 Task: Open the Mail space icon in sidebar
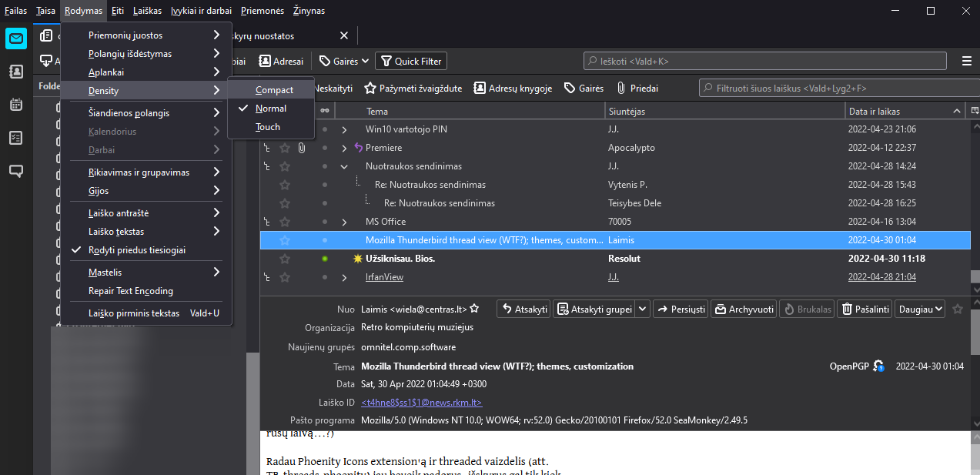point(16,38)
